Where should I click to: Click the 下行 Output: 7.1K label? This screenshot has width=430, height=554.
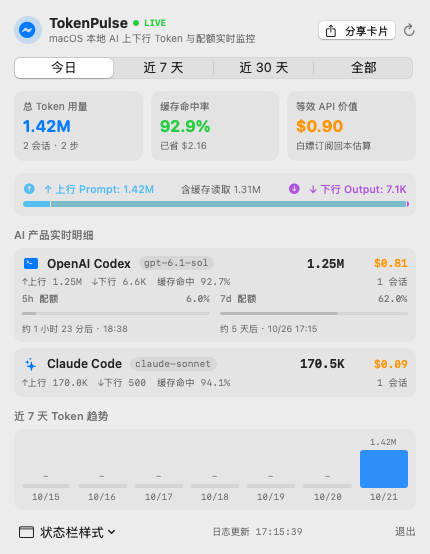[x=358, y=189]
